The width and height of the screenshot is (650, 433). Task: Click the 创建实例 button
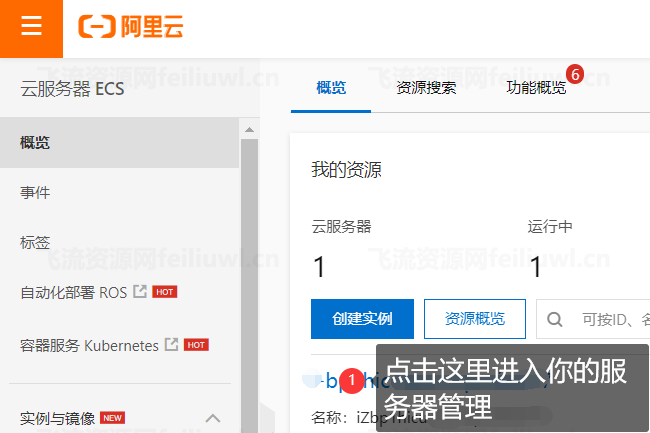pos(362,319)
